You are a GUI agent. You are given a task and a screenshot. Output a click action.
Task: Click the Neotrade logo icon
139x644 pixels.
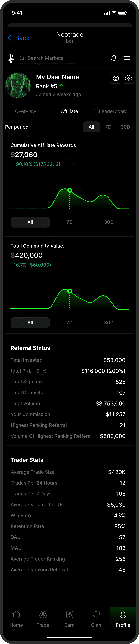click(11, 58)
